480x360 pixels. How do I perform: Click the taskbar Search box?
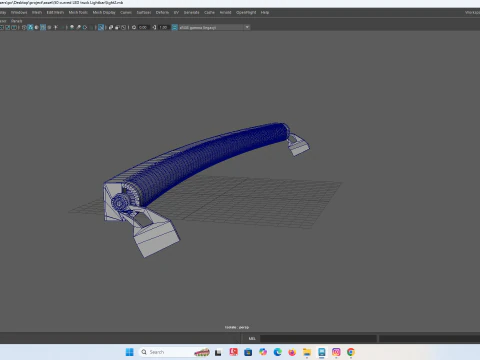coord(175,352)
